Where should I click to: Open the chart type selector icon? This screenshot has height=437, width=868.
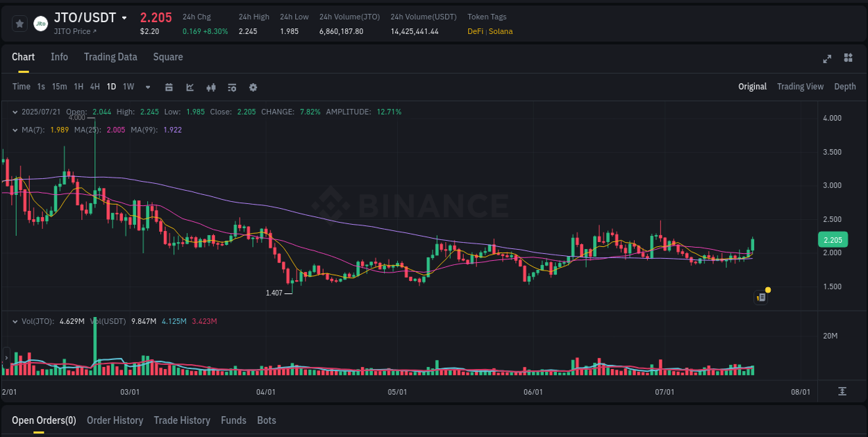[190, 87]
